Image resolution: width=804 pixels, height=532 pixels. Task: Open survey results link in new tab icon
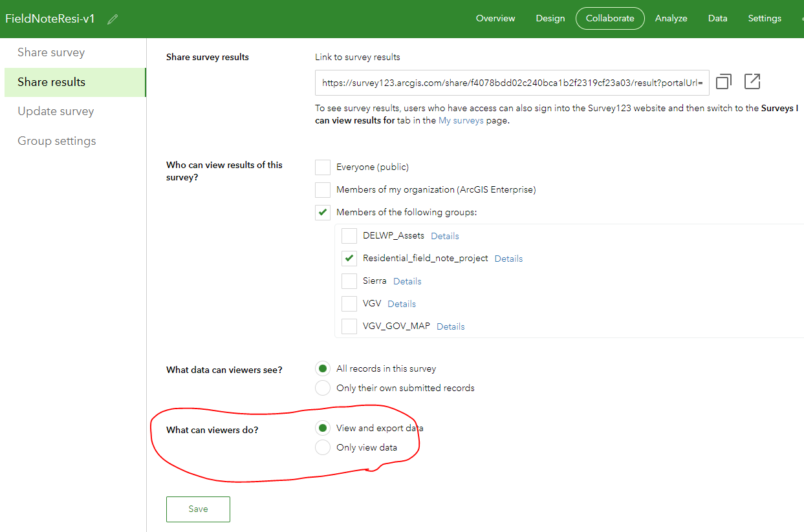tap(752, 81)
